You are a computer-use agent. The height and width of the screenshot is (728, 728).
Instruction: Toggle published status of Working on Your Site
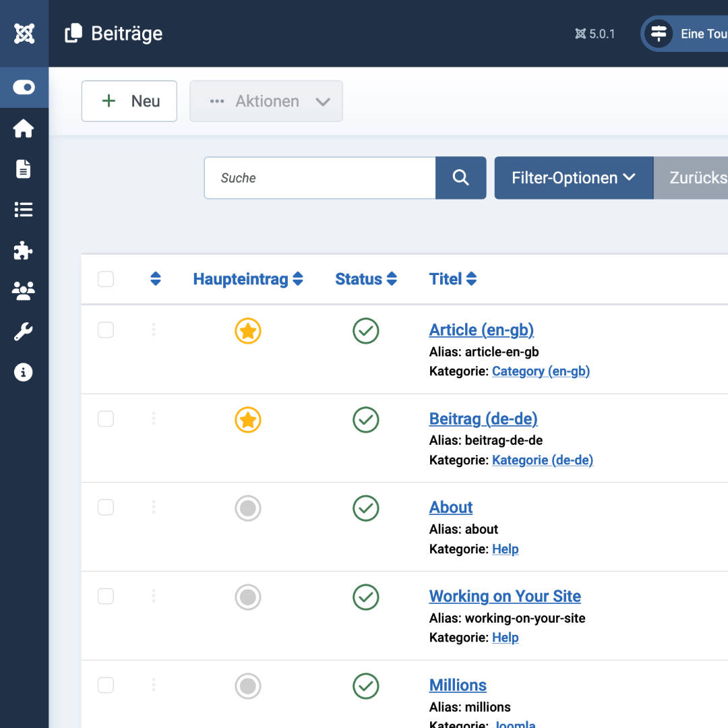pyautogui.click(x=366, y=597)
